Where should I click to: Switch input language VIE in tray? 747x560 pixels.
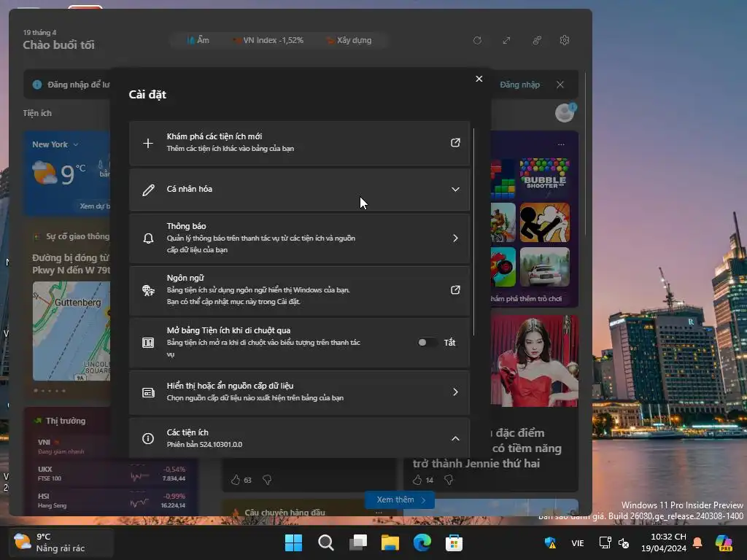(578, 542)
